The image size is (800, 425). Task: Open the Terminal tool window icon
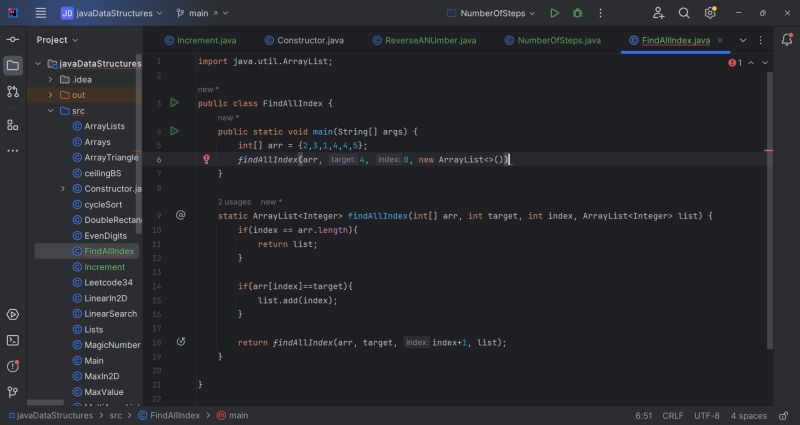12,340
